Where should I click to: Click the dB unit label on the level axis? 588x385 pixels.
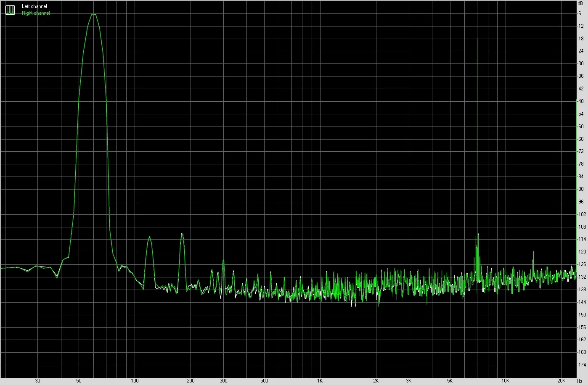click(580, 3)
